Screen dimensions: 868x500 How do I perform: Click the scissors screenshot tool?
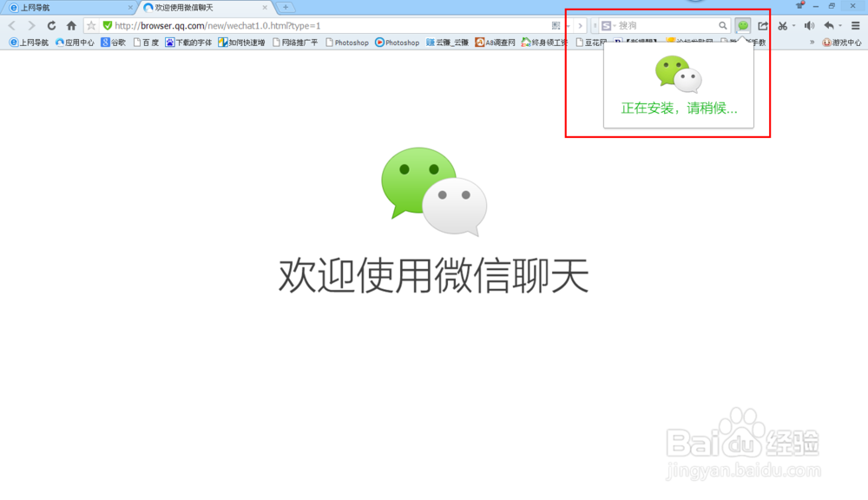(782, 25)
